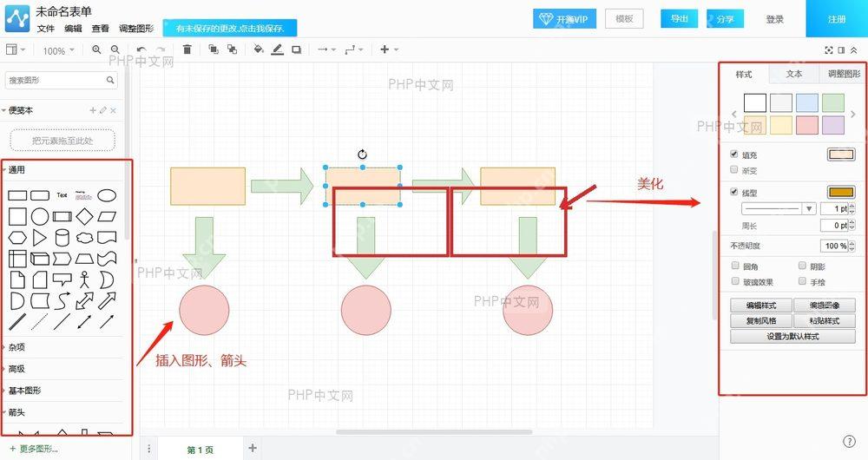Enable the 渐变 gradient checkbox
This screenshot has height=460, width=868.
click(x=734, y=169)
